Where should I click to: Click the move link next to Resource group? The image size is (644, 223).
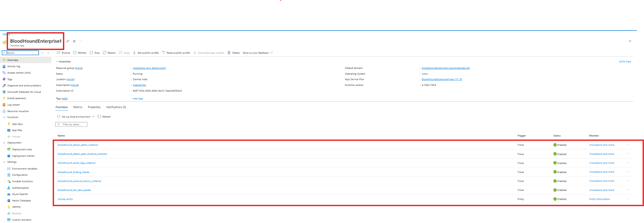click(x=79, y=68)
